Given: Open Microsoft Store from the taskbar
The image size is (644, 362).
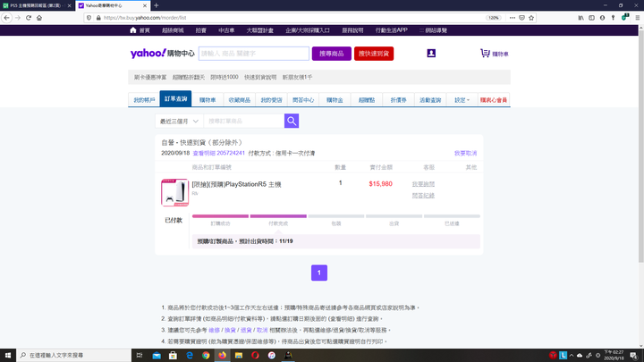Looking at the screenshot, I should pyautogui.click(x=173, y=356).
